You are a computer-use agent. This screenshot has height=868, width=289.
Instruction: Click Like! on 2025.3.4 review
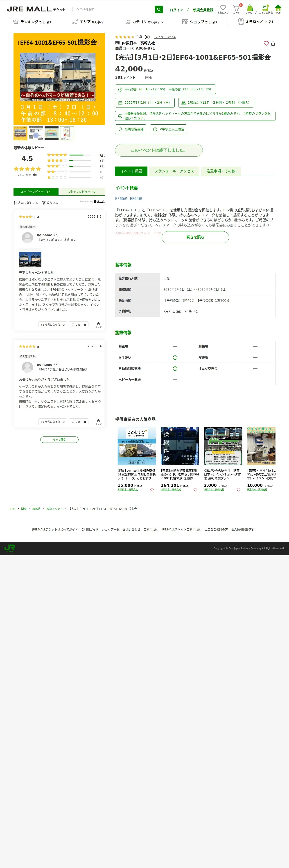(x=79, y=422)
